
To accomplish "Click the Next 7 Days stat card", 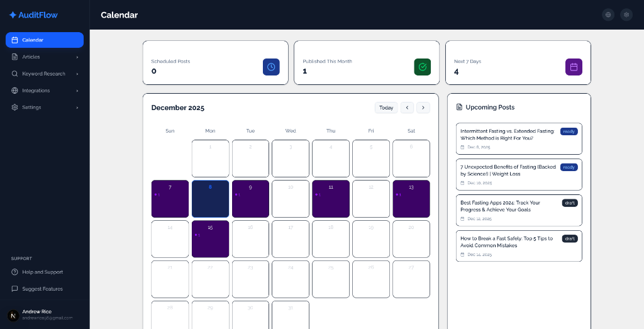I will pyautogui.click(x=518, y=63).
